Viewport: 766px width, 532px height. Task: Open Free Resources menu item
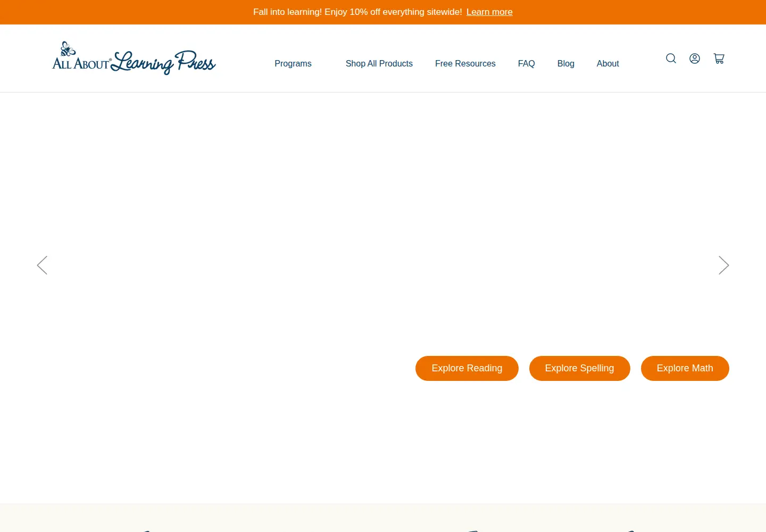(x=465, y=63)
